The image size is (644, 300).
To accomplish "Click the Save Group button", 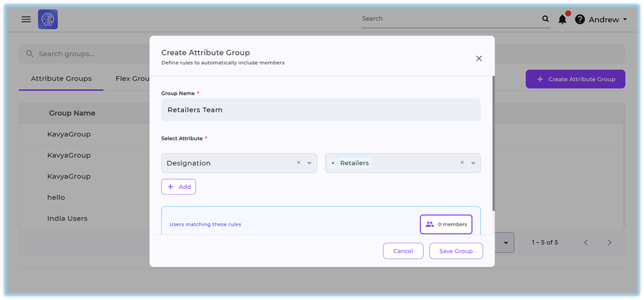I will click(x=455, y=251).
